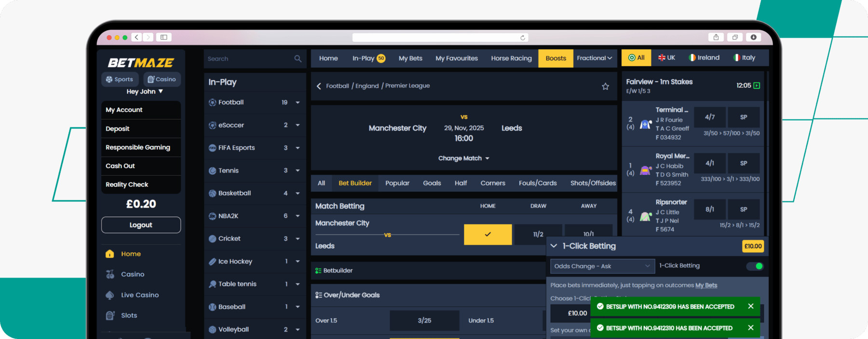Follow the My Bets link in 1-Click panel
Image resolution: width=868 pixels, height=339 pixels.
[706, 285]
